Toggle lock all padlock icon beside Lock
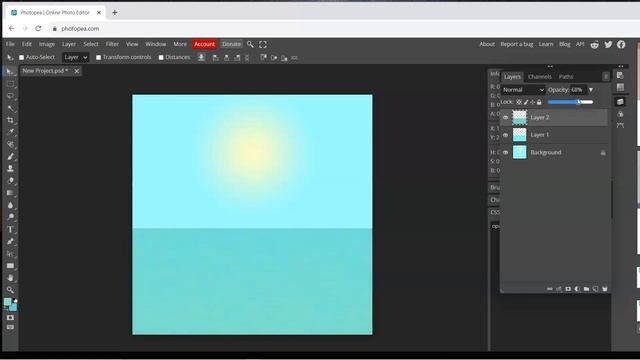Viewport: 640px width, 360px height. tap(539, 102)
